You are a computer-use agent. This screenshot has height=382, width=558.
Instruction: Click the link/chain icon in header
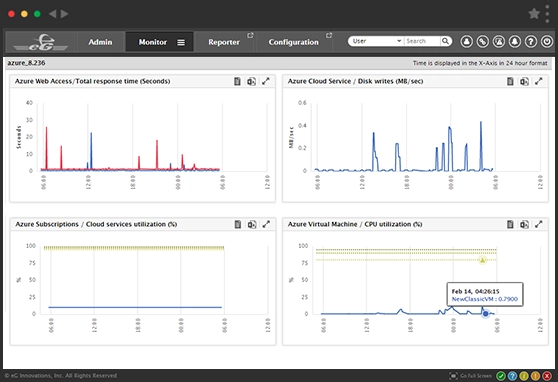click(x=483, y=41)
